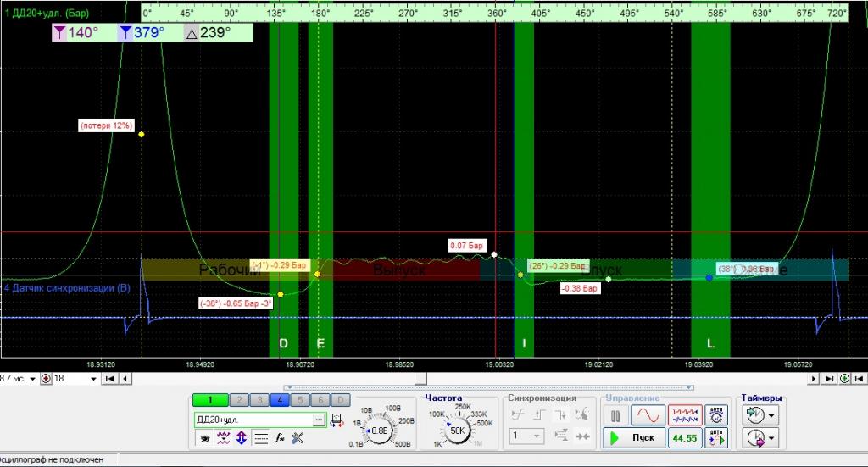Click the converging arrows sync icon
This screenshot has height=467, width=868.
[582, 436]
